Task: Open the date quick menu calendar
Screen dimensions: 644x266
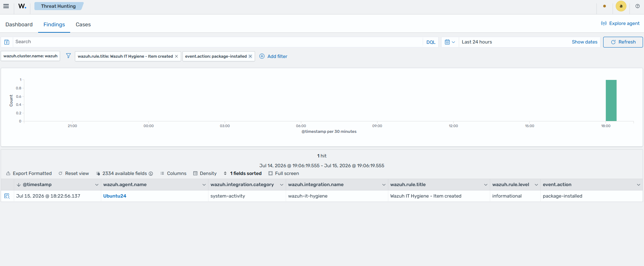Action: (x=450, y=42)
